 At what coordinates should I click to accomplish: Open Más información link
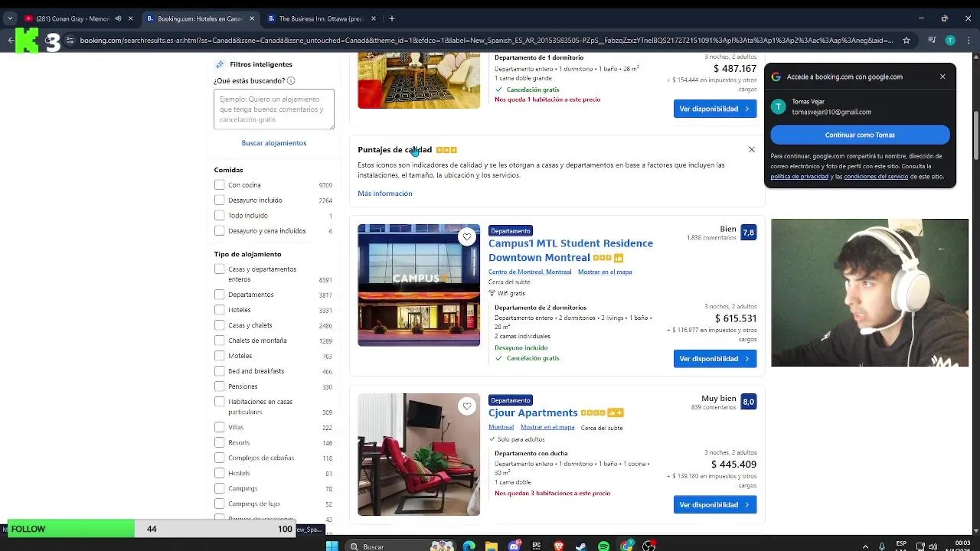pos(385,194)
